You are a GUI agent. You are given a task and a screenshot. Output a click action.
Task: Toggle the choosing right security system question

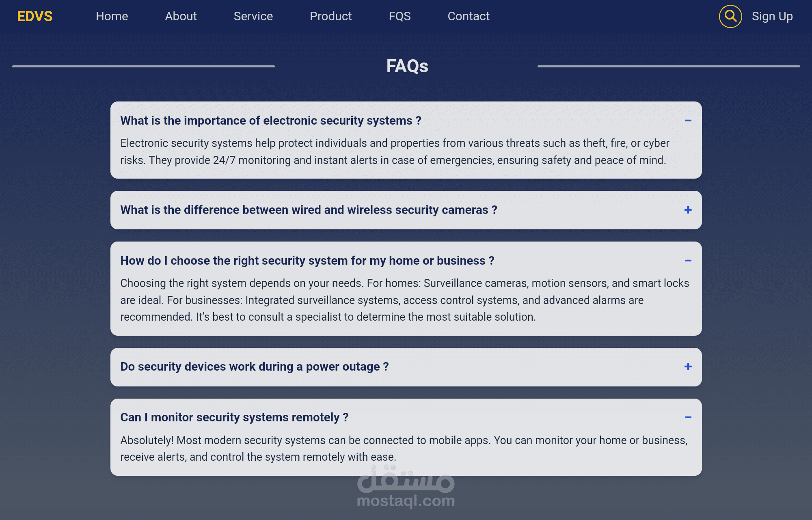[307, 261]
